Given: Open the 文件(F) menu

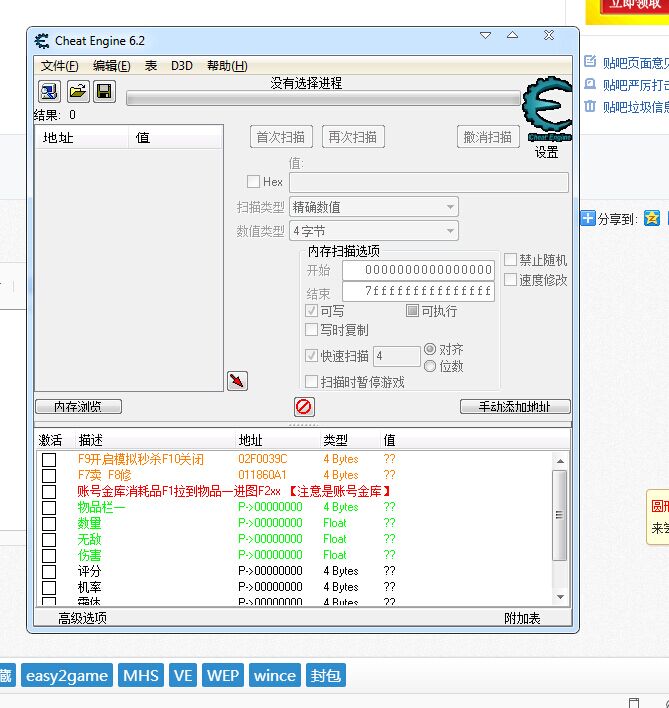Looking at the screenshot, I should [x=60, y=66].
